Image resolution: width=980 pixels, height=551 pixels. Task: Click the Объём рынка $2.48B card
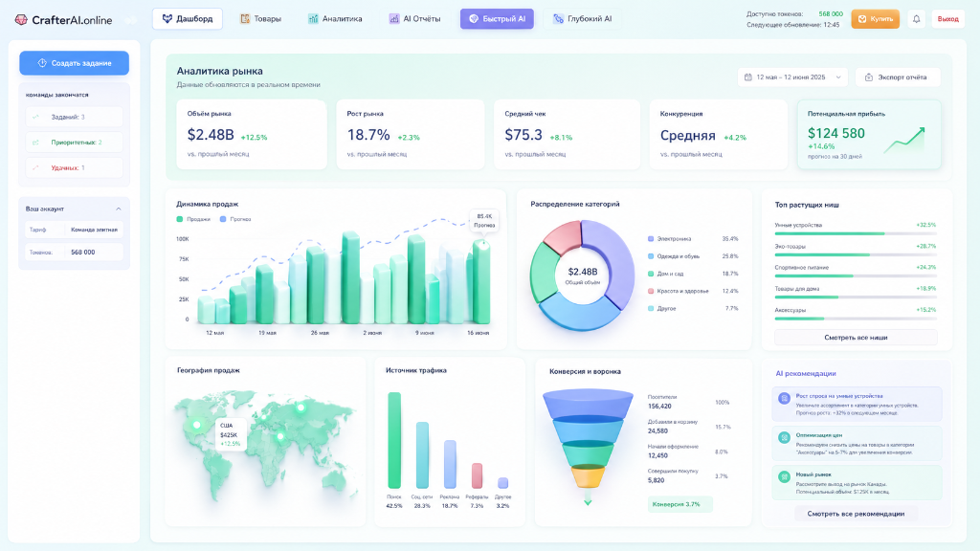tap(252, 134)
